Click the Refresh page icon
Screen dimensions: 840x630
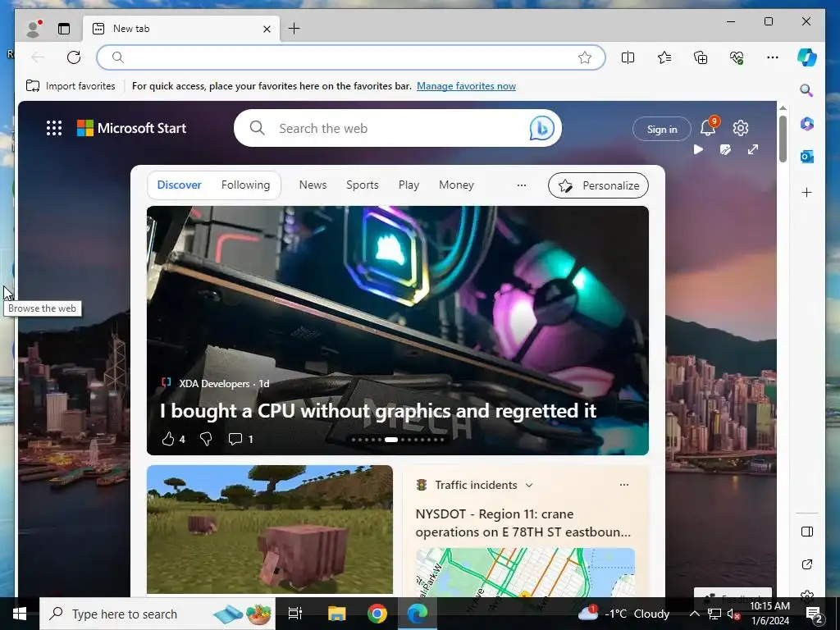[x=74, y=57]
